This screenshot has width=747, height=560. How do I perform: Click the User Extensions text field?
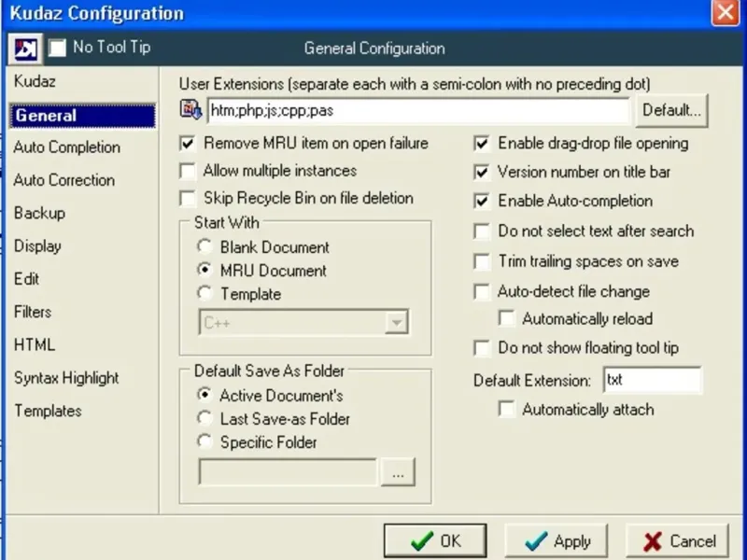click(418, 111)
